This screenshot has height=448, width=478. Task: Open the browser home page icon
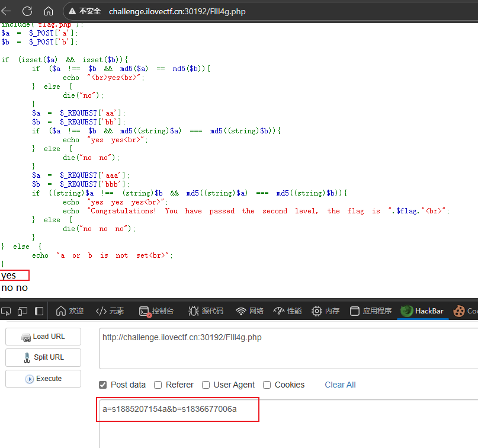coord(49,11)
